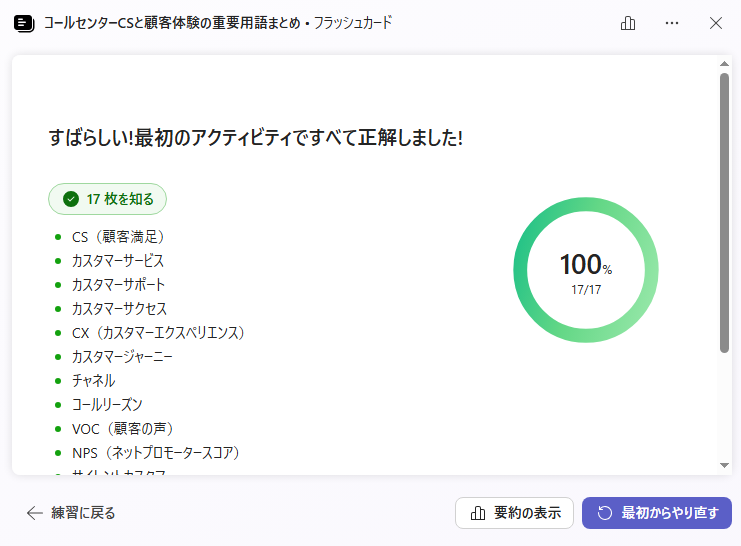This screenshot has width=741, height=546.
Task: Open the statistics chart icon in header
Action: [628, 23]
